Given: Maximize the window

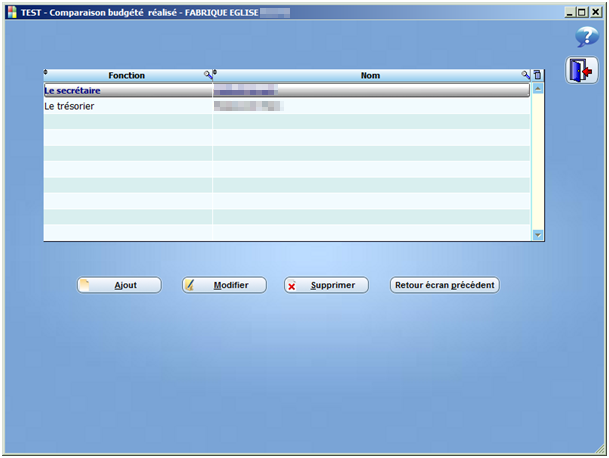Looking at the screenshot, I should tap(582, 12).
